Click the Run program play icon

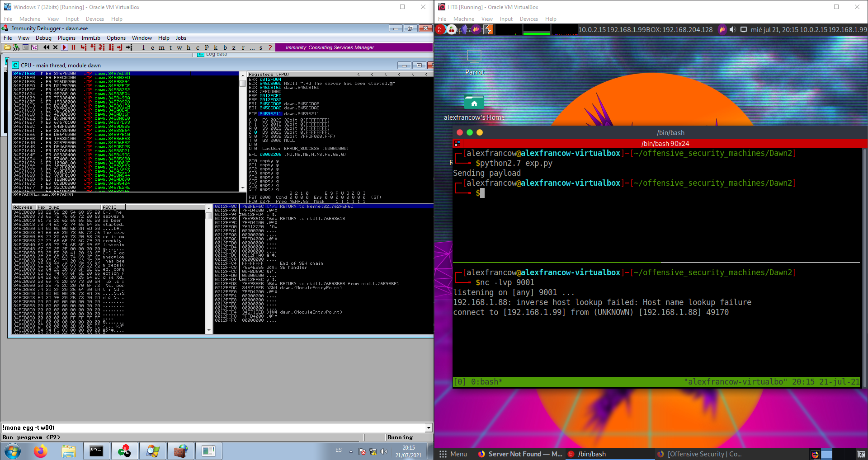click(x=64, y=47)
